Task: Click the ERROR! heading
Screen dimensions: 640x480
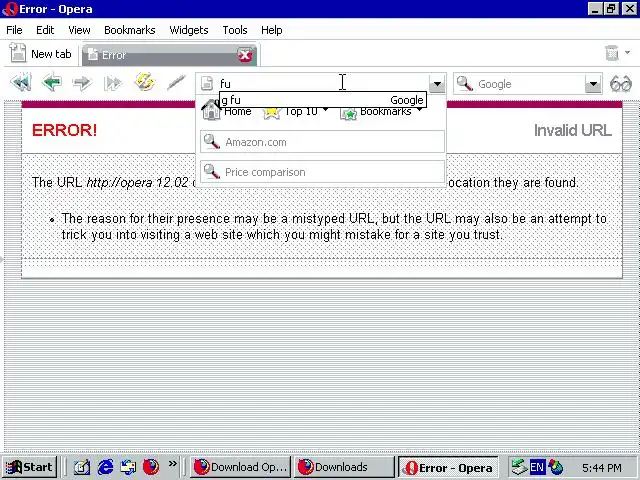Action: coord(64,130)
